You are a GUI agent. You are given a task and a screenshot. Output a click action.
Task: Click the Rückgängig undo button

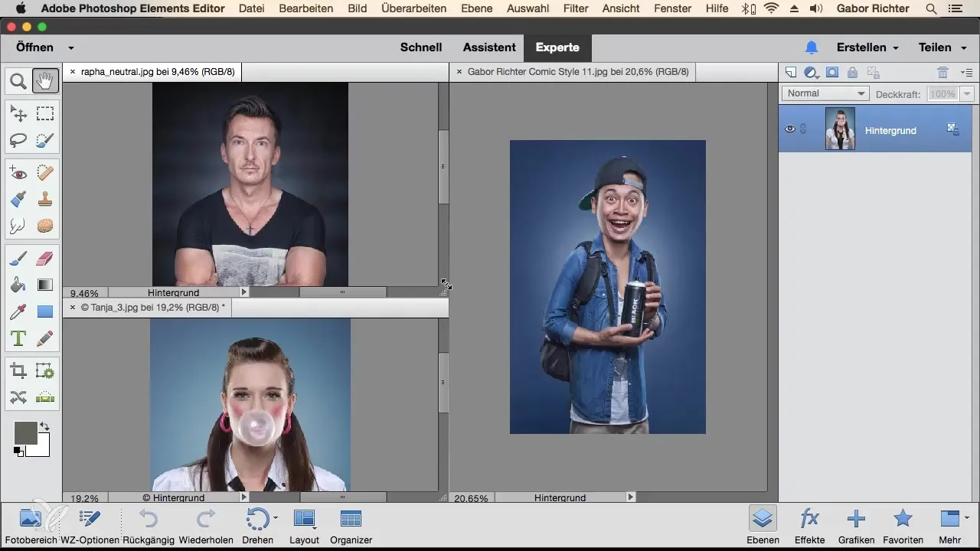(x=149, y=526)
